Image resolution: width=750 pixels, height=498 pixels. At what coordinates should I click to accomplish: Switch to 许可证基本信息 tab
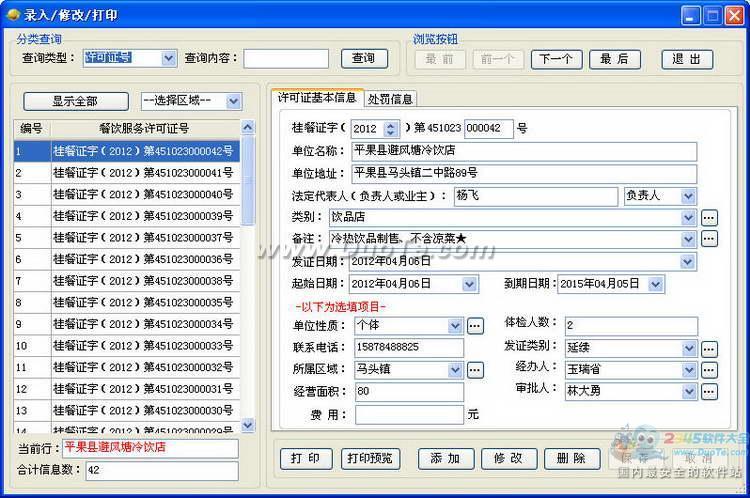point(317,98)
